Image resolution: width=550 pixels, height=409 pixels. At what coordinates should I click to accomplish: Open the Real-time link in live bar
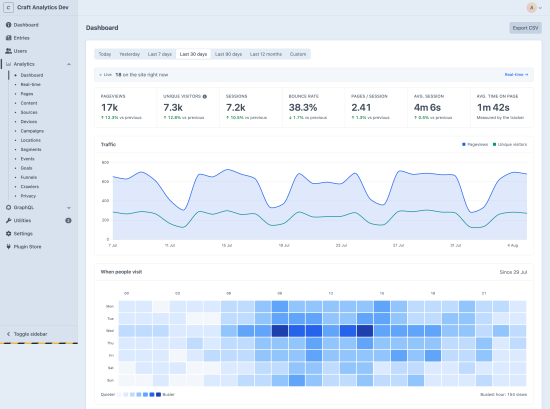[x=516, y=75]
